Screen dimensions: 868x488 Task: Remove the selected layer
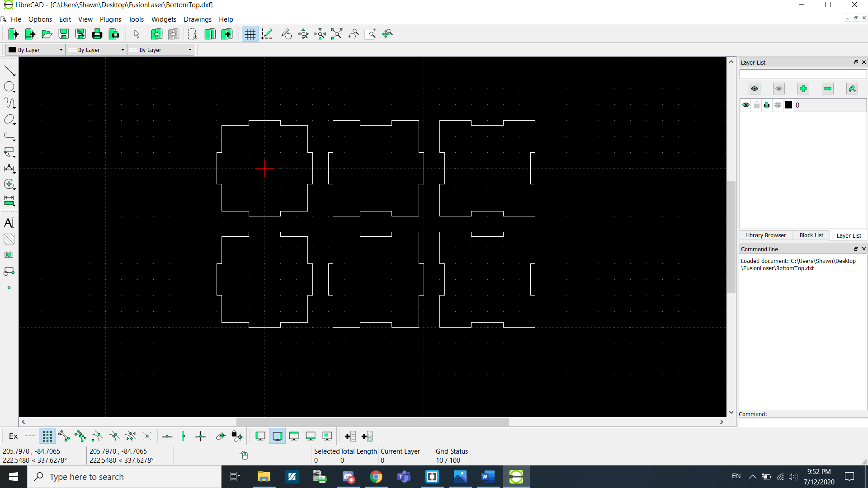tap(828, 89)
